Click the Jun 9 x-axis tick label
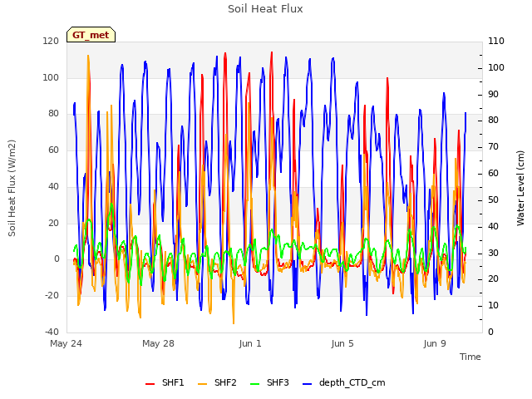The width and height of the screenshot is (532, 399). (x=435, y=343)
